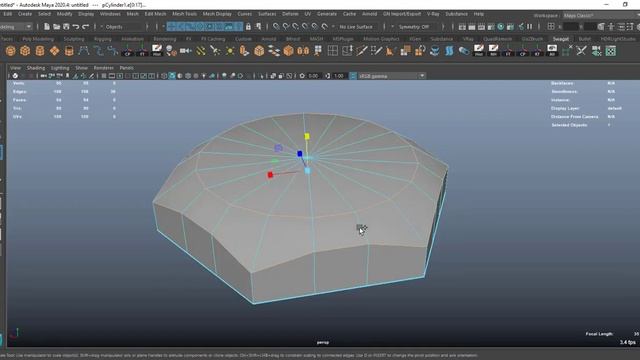This screenshot has width=640, height=360.
Task: Click the gamma icon in panel toolbar
Action: click(x=328, y=76)
